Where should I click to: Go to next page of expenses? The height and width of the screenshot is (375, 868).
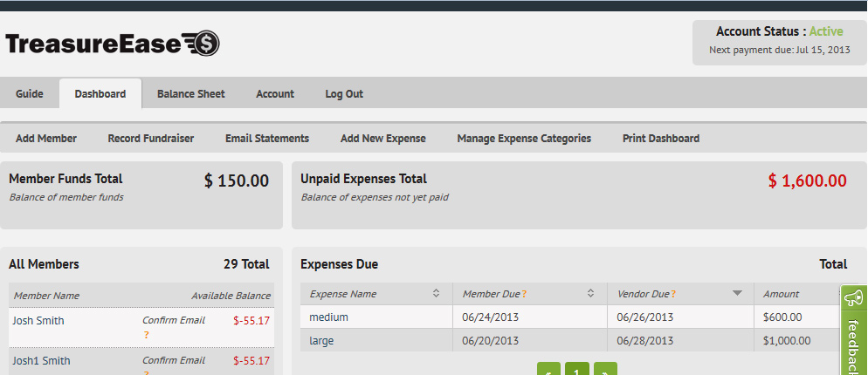point(605,369)
